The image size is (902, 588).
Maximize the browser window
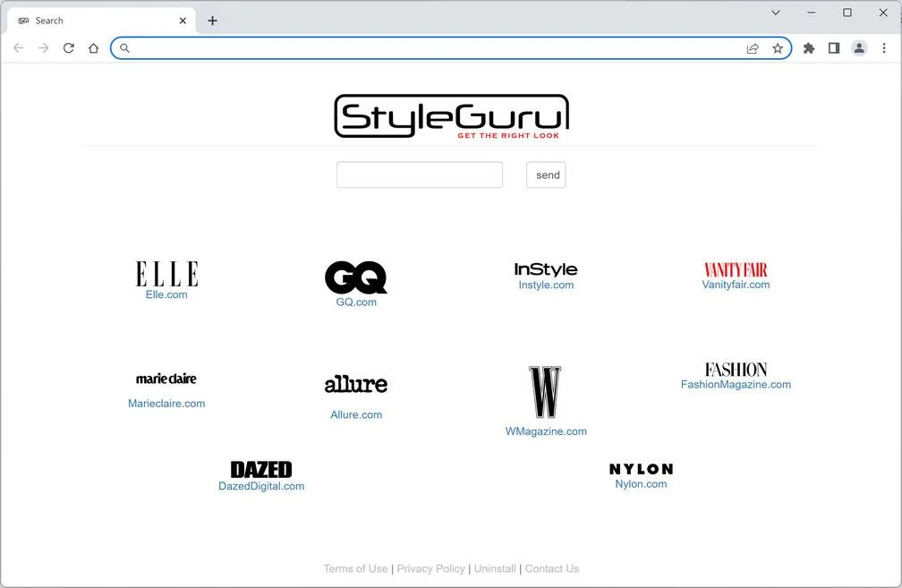pos(847,13)
